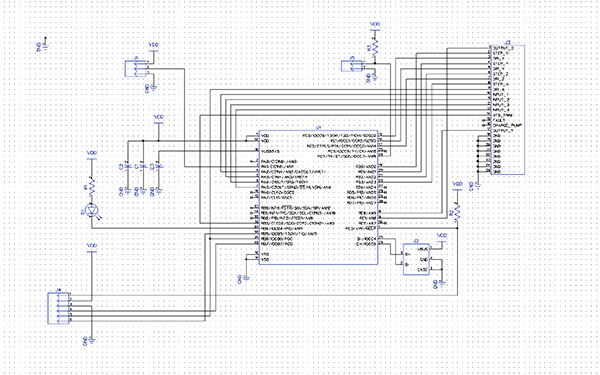Click the GND symbol below microcontroller VSS
Image resolution: width=600 pixels, height=375 pixels.
point(245,279)
